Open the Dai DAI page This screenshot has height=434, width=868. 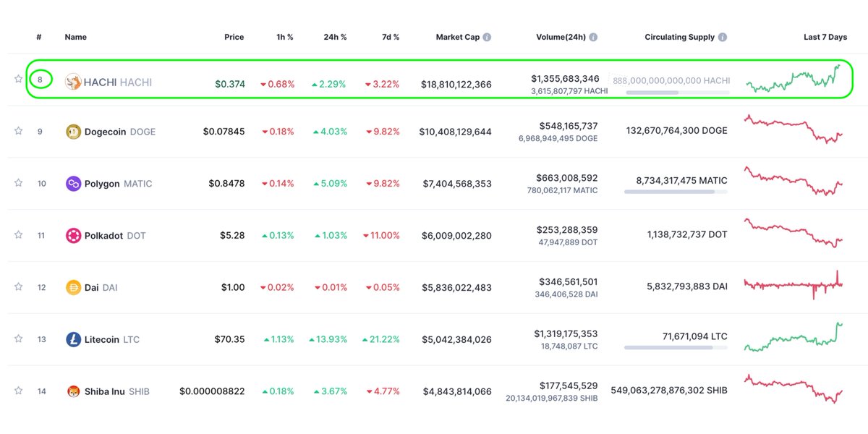click(101, 287)
